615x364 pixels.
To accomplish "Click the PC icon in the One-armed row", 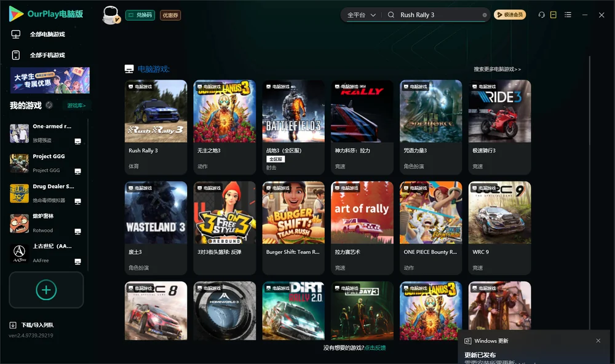I will 77,141.
